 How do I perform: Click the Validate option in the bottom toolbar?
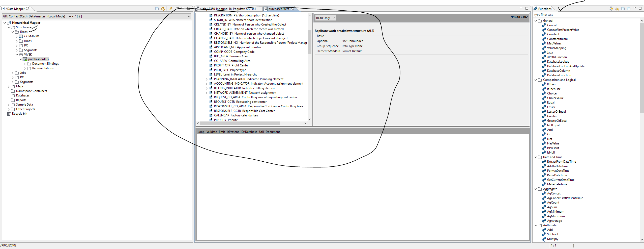[x=212, y=132]
